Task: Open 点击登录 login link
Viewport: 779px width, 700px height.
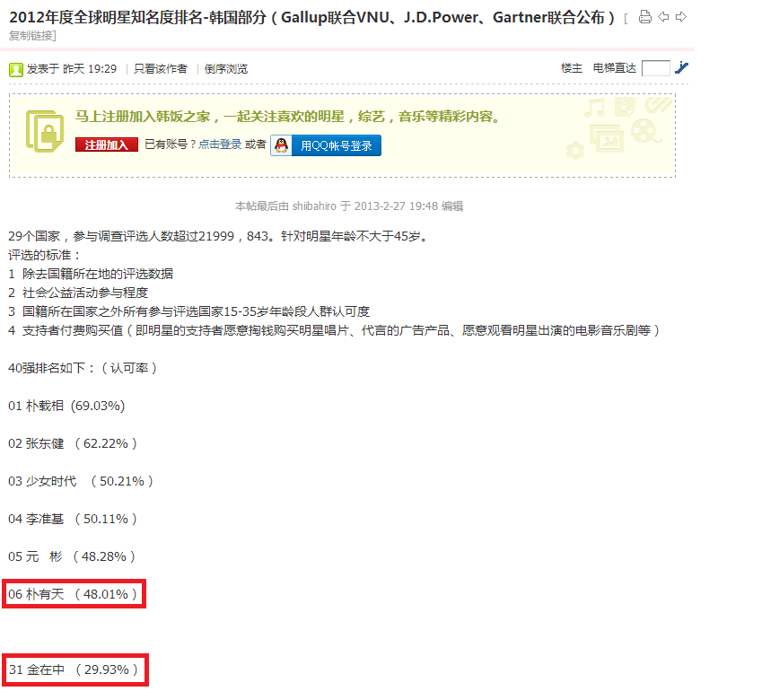Action: 220,144
